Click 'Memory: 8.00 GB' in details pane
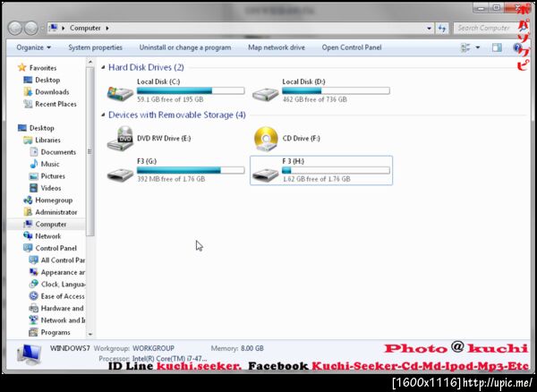Viewport: 537px width, 392px height. pos(237,348)
